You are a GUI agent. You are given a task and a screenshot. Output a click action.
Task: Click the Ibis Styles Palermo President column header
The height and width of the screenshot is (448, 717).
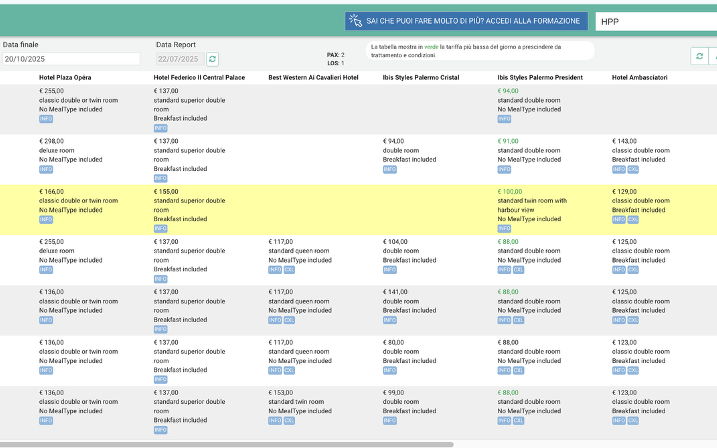click(x=539, y=76)
